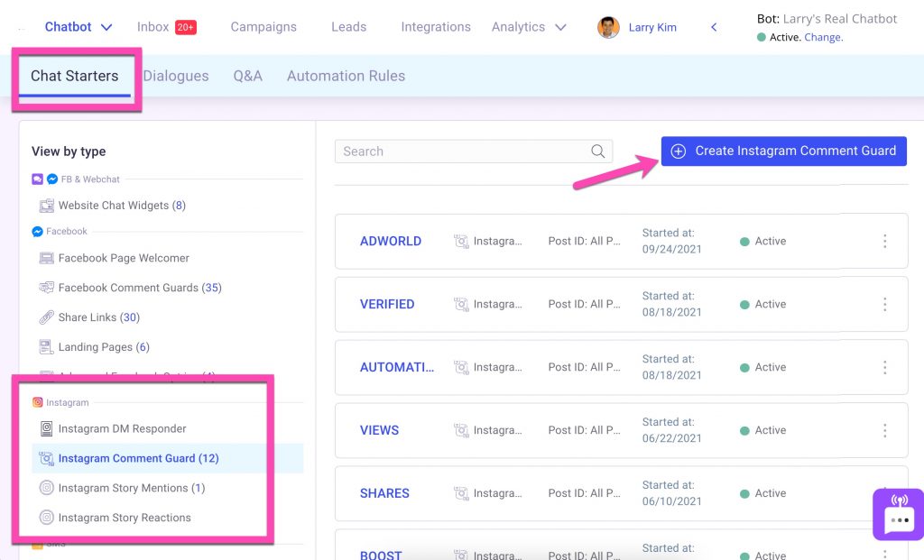
Task: Click the Instagram Story Mentions icon
Action: coord(47,488)
